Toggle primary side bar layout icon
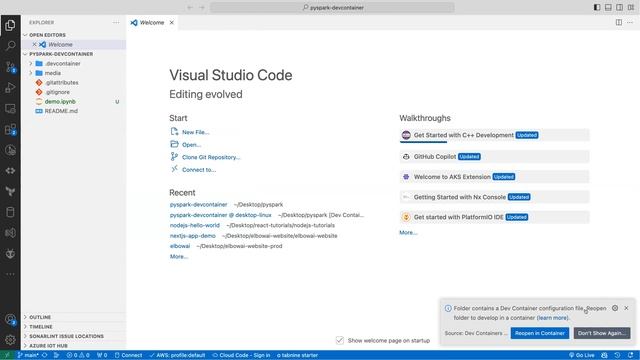Viewport: 640px width, 360px height. pyautogui.click(x=597, y=7)
